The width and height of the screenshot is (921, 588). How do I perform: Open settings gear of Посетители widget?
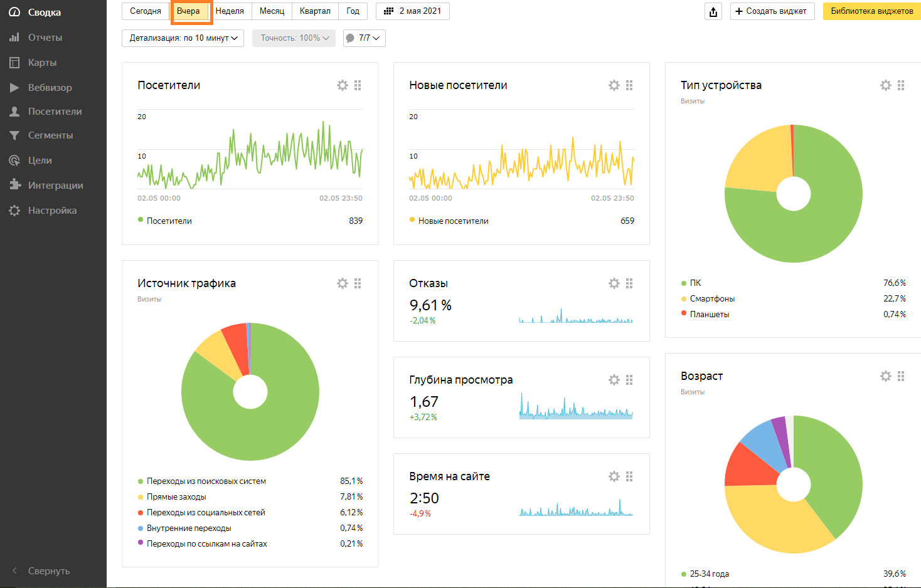coord(342,85)
